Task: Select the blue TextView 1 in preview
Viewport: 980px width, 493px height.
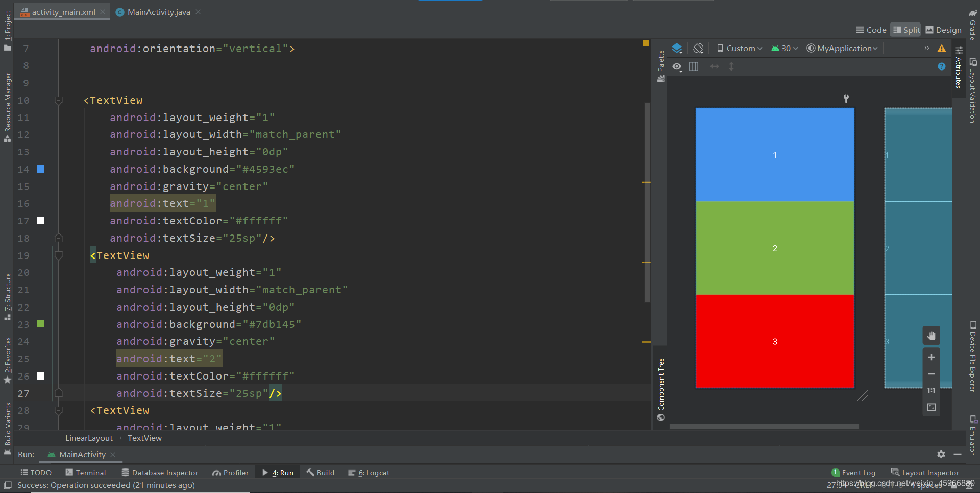Action: [x=775, y=155]
